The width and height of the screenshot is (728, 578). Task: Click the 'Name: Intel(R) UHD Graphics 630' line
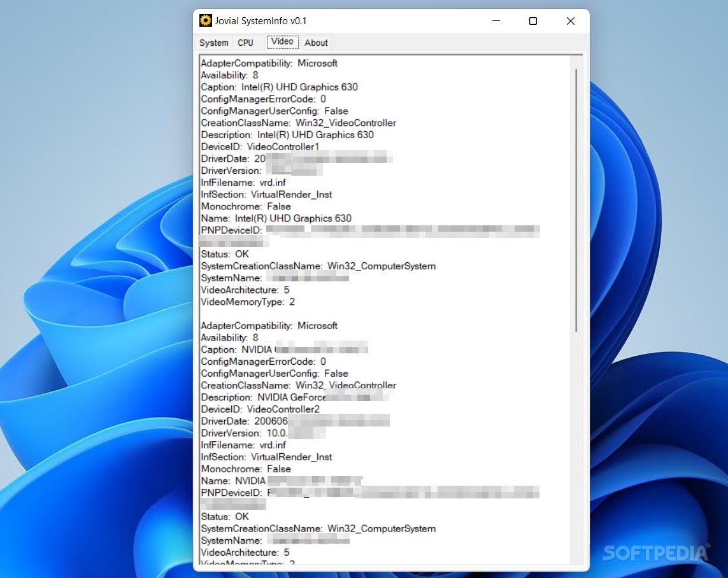(276, 218)
